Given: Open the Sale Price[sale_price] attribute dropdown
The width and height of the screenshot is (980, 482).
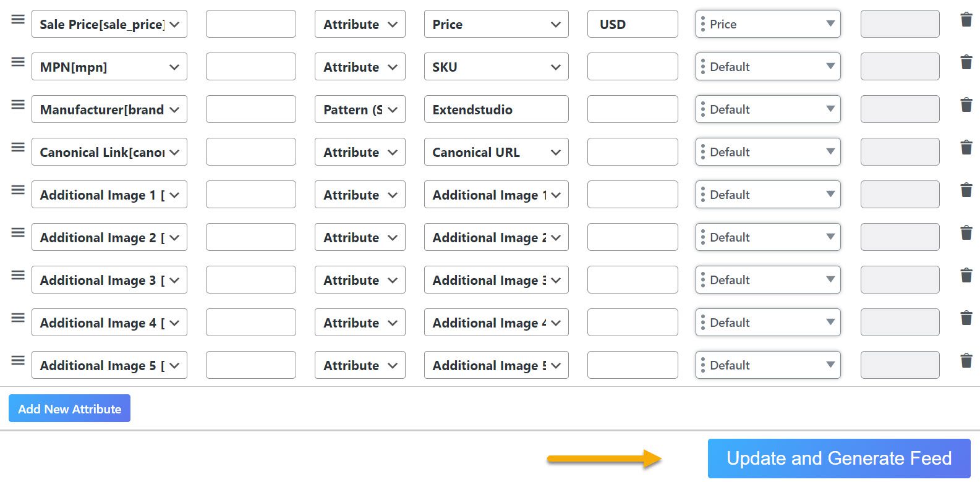Looking at the screenshot, I should click(109, 24).
